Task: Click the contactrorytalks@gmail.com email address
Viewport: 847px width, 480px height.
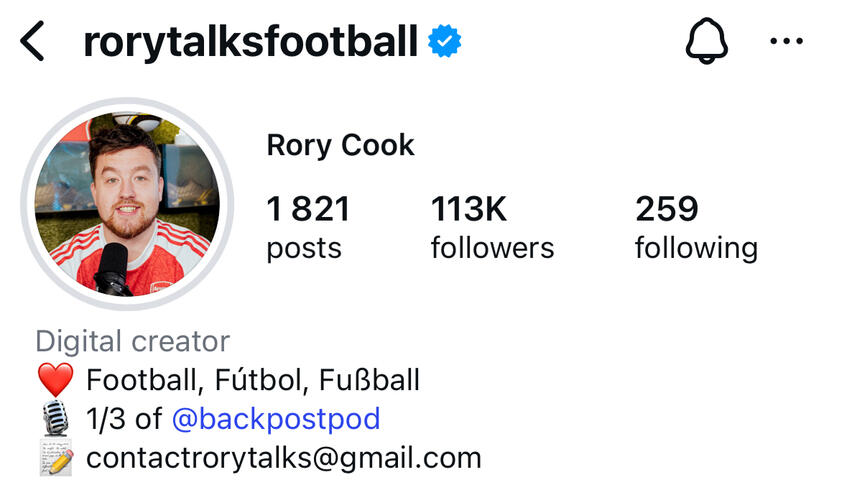Action: click(284, 458)
